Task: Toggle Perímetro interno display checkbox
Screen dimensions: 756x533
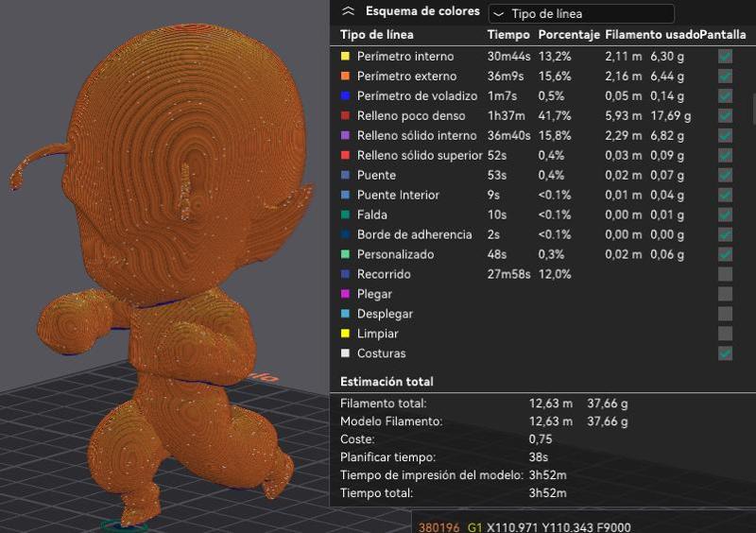Action: click(x=725, y=57)
